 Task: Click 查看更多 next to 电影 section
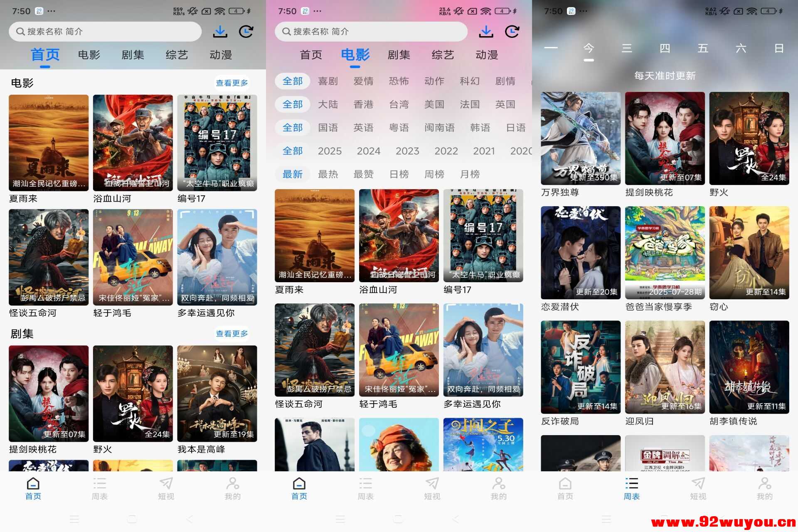pyautogui.click(x=232, y=83)
